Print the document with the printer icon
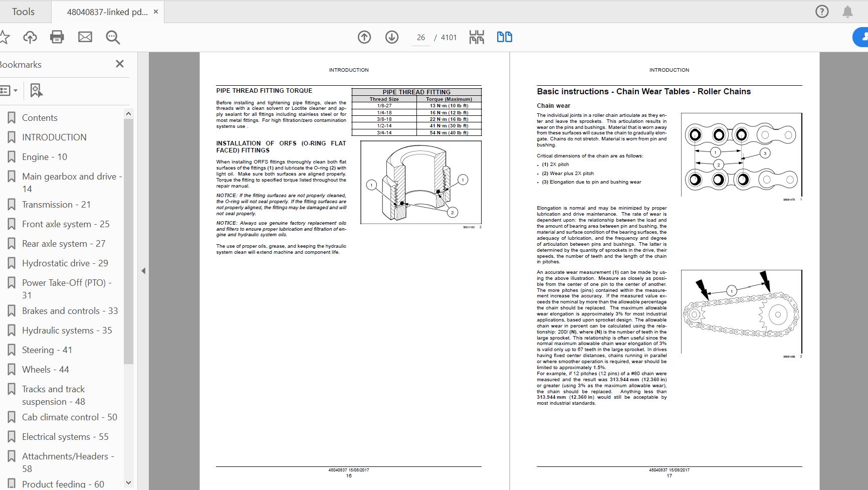This screenshot has width=868, height=490. (57, 37)
